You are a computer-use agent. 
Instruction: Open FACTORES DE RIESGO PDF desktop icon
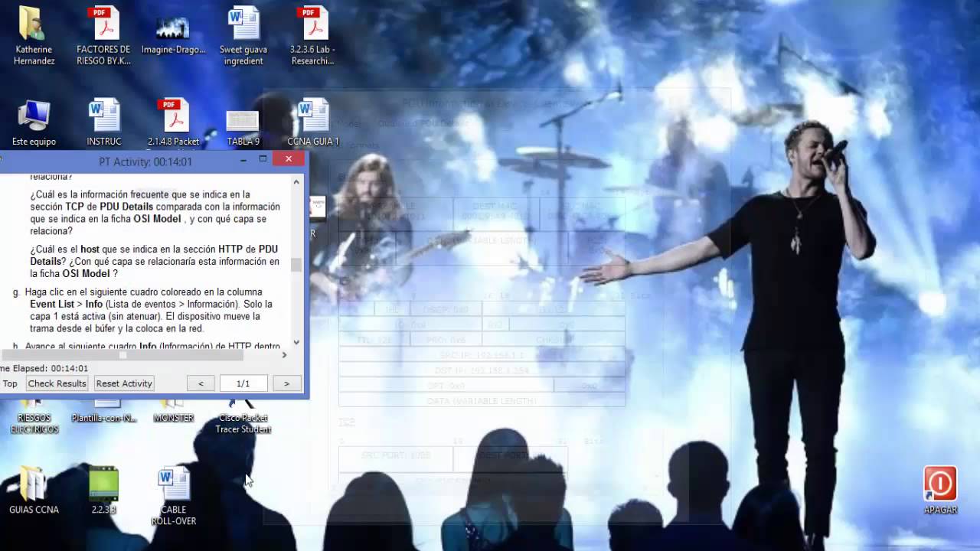pyautogui.click(x=103, y=35)
